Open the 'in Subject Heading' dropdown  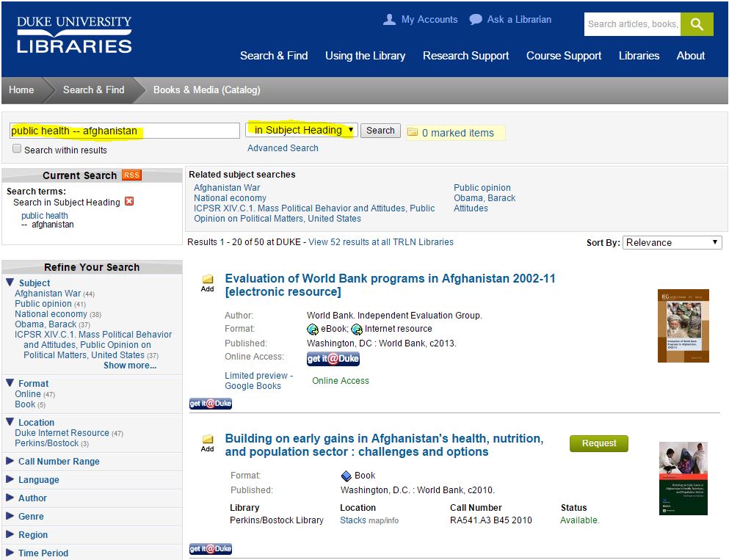(x=301, y=130)
